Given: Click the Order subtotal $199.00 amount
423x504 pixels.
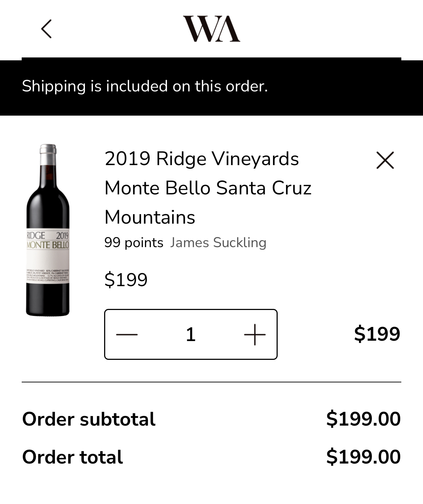Looking at the screenshot, I should (x=363, y=419).
